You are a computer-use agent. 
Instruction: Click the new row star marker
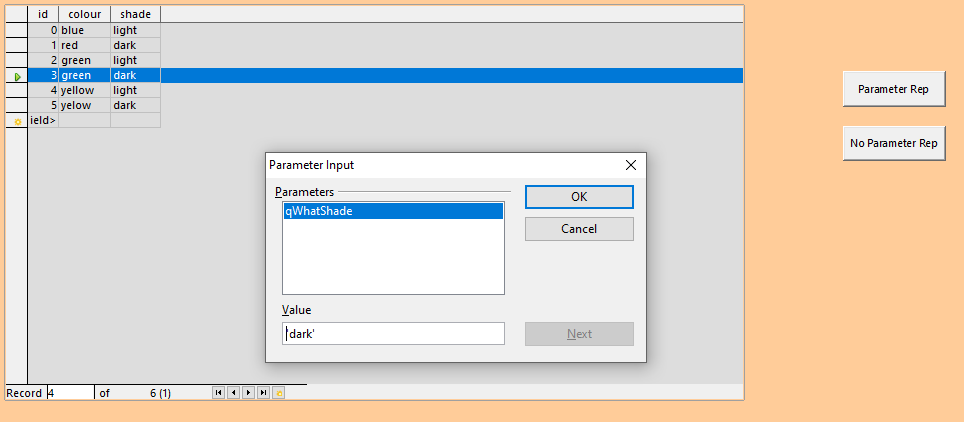click(17, 121)
